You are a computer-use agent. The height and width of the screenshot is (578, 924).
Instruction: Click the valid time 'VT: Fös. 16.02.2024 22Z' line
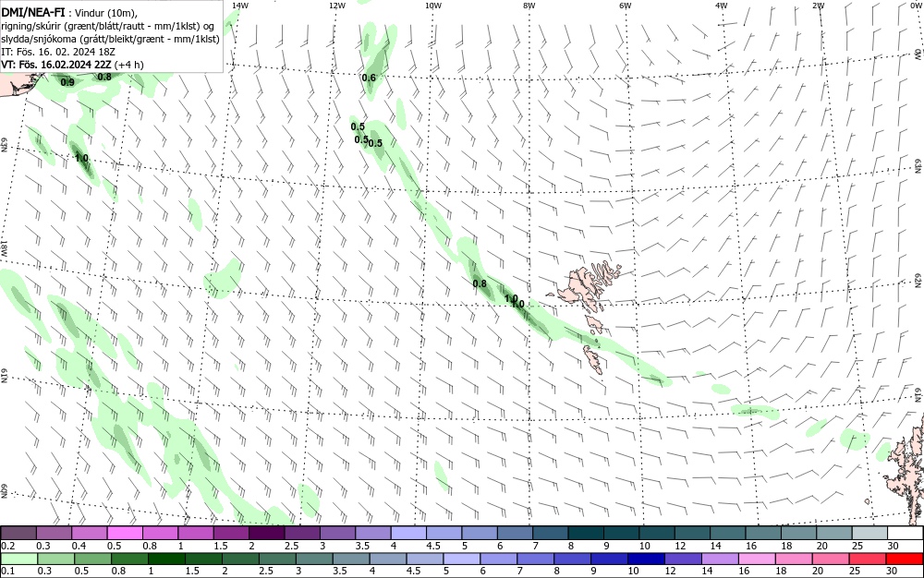click(x=72, y=65)
